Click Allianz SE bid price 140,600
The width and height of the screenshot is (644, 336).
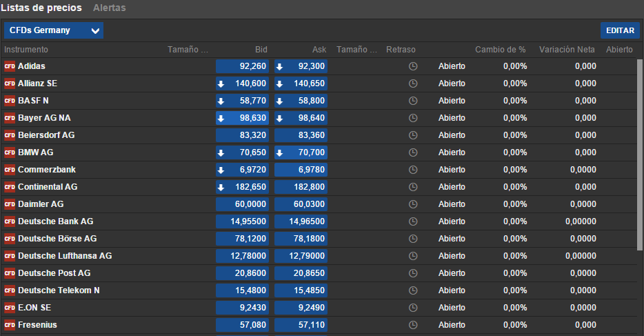pos(242,83)
